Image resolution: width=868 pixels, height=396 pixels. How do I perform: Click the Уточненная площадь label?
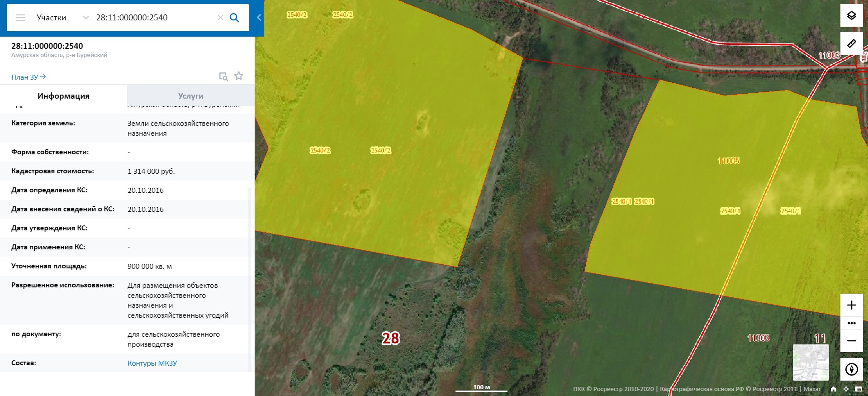point(49,266)
